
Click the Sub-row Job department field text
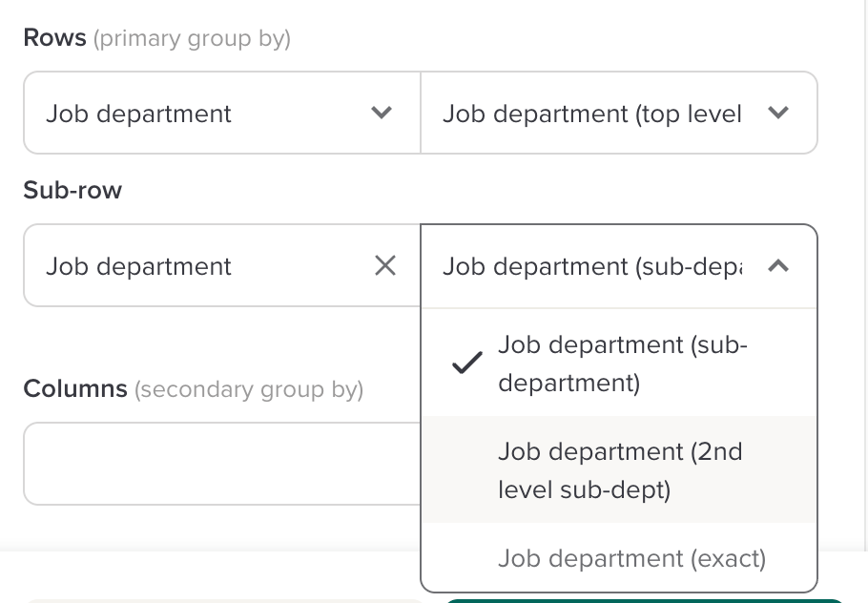tap(139, 266)
